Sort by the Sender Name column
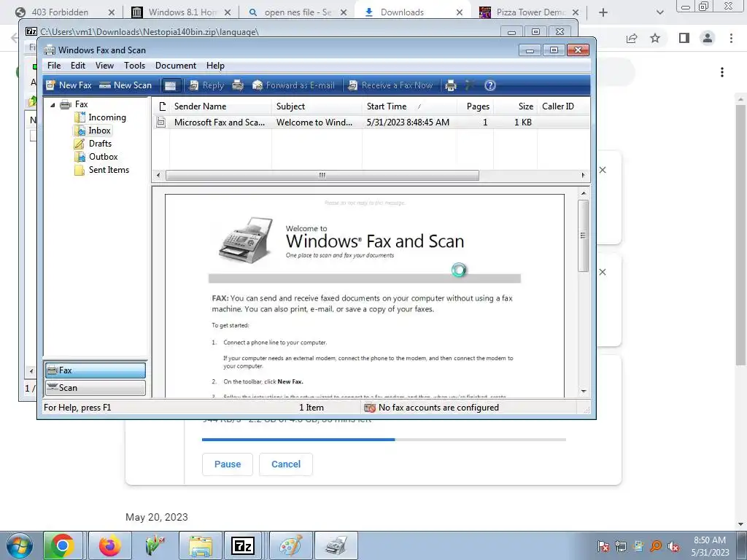 (220, 106)
